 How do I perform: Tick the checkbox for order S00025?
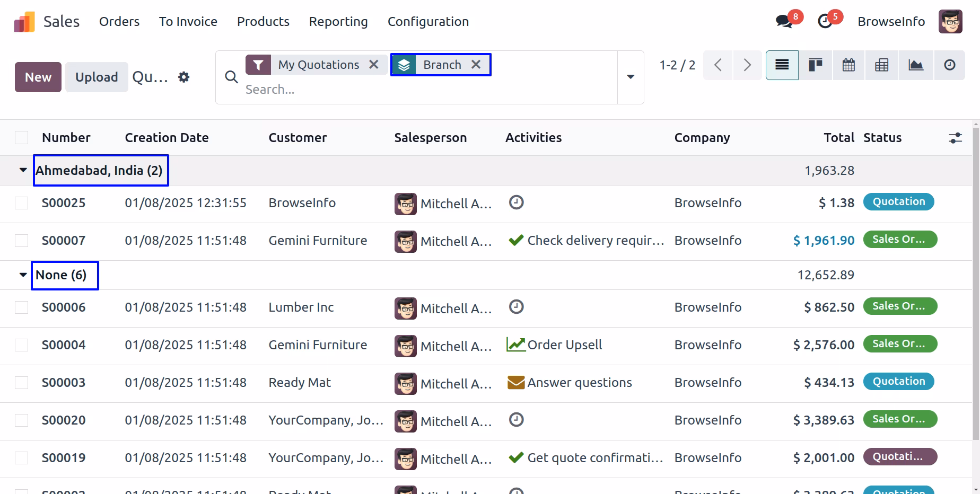point(21,203)
